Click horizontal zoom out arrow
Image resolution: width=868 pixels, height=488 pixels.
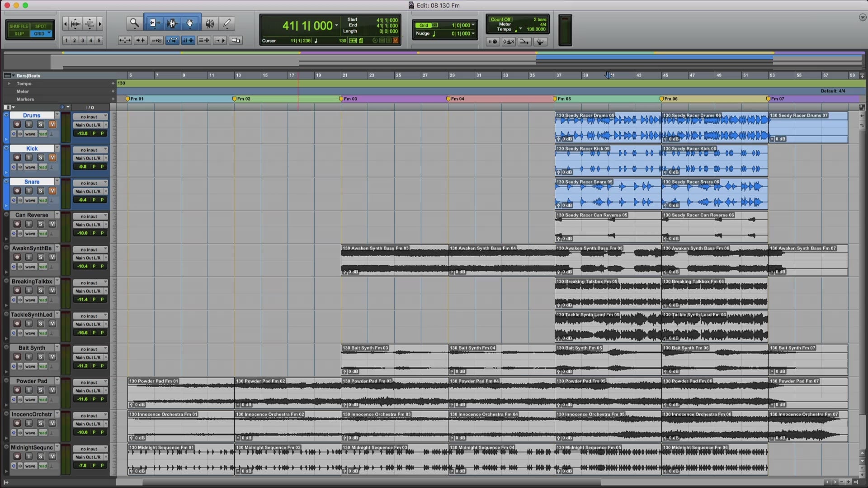[66, 23]
